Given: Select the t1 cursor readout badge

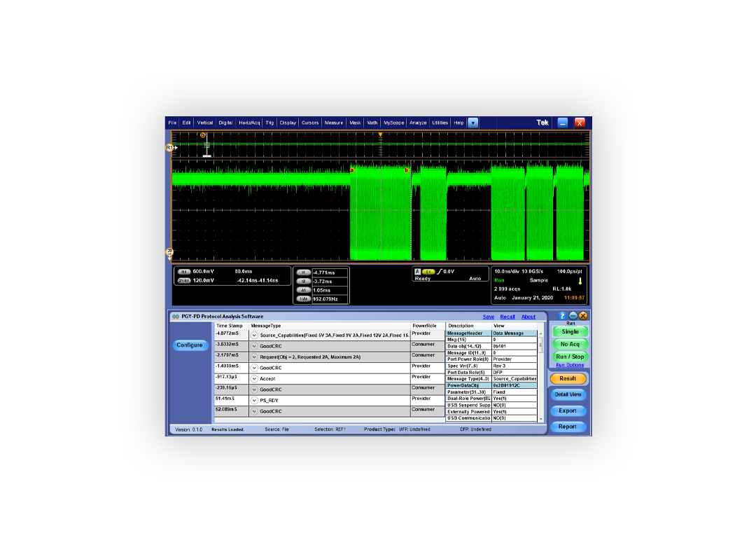Looking at the screenshot, I should click(303, 272).
